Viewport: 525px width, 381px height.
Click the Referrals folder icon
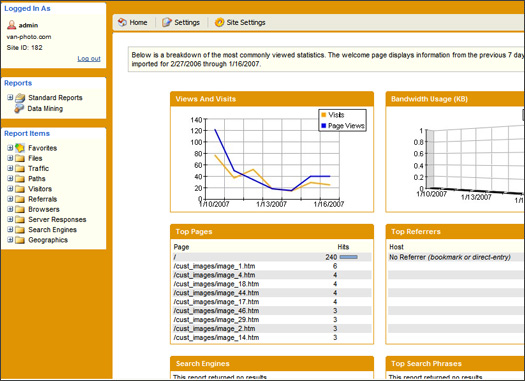(x=20, y=199)
